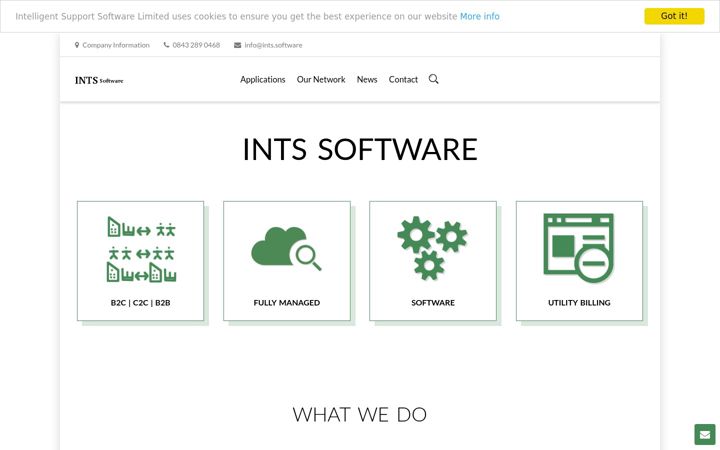Click the green envelope contact widget
This screenshot has width=720, height=450.
705,434
